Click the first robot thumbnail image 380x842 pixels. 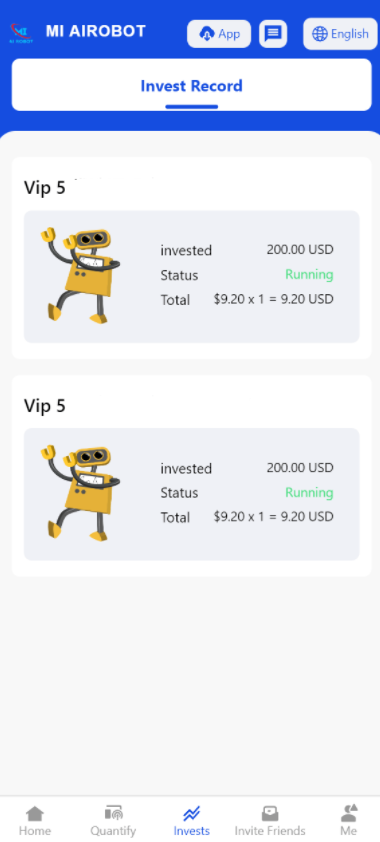click(80, 275)
